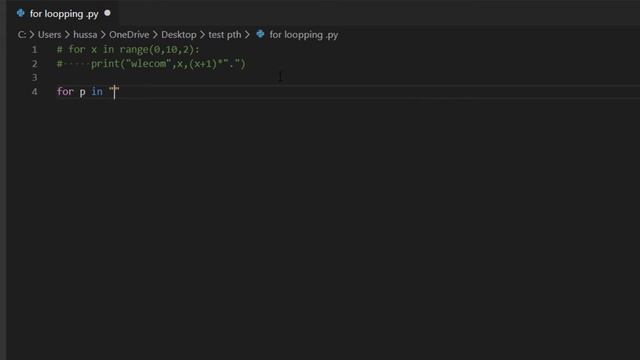Image resolution: width=640 pixels, height=360 pixels.
Task: Click the Python icon on the editor tab
Action: pyautogui.click(x=20, y=13)
